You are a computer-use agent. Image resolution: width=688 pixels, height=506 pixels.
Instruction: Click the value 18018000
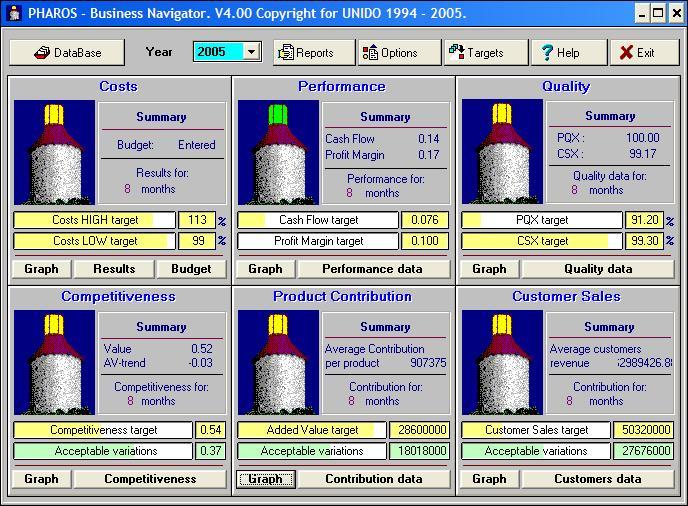pyautogui.click(x=421, y=451)
